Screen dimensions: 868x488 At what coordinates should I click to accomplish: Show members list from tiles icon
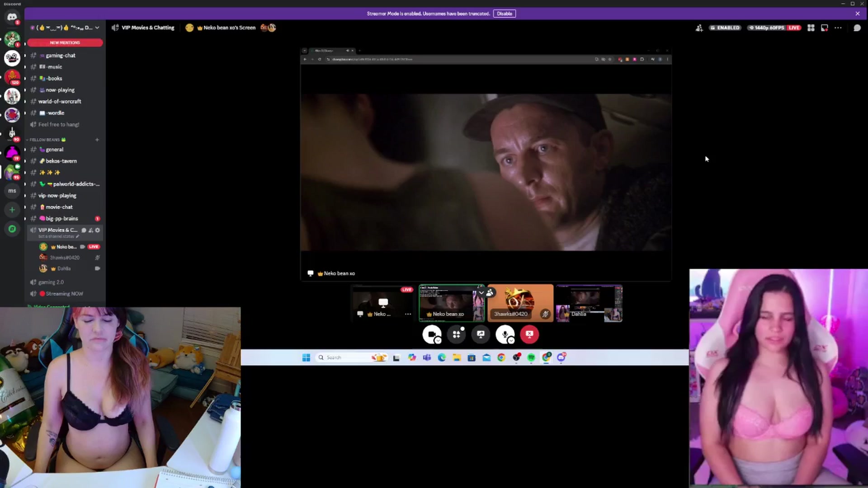tap(490, 293)
